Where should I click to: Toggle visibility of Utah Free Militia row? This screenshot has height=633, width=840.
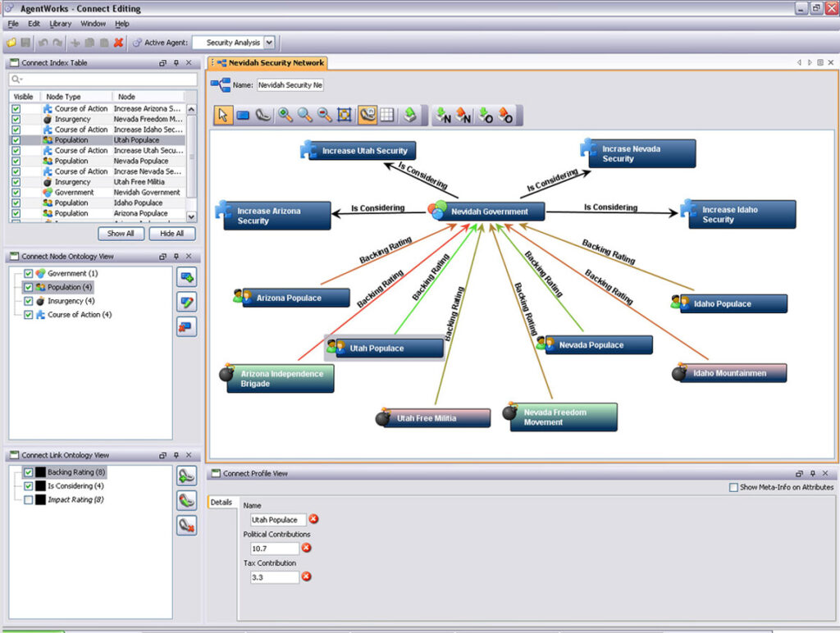tap(16, 182)
